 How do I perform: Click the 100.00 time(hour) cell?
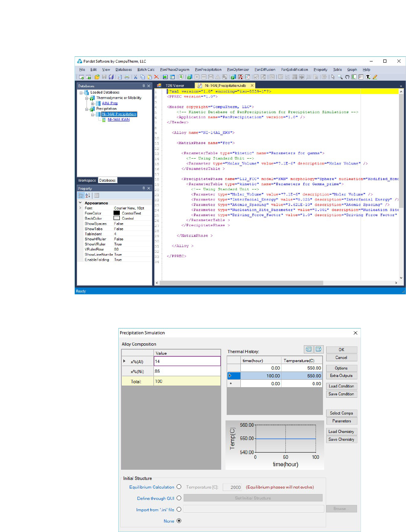coord(261,376)
